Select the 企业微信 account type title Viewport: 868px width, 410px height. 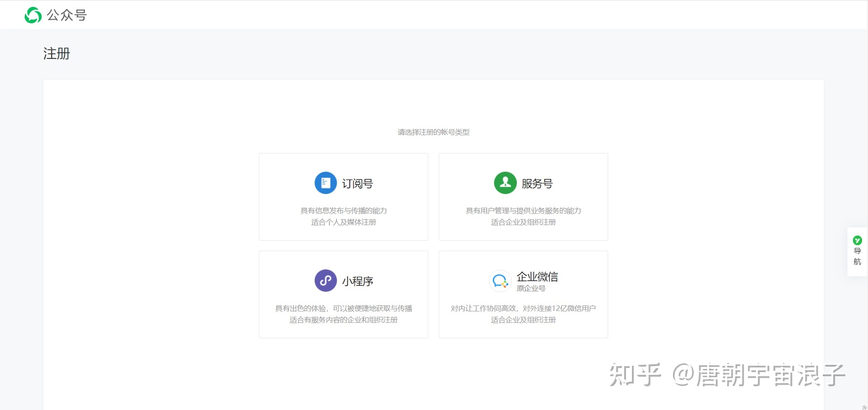(x=537, y=277)
